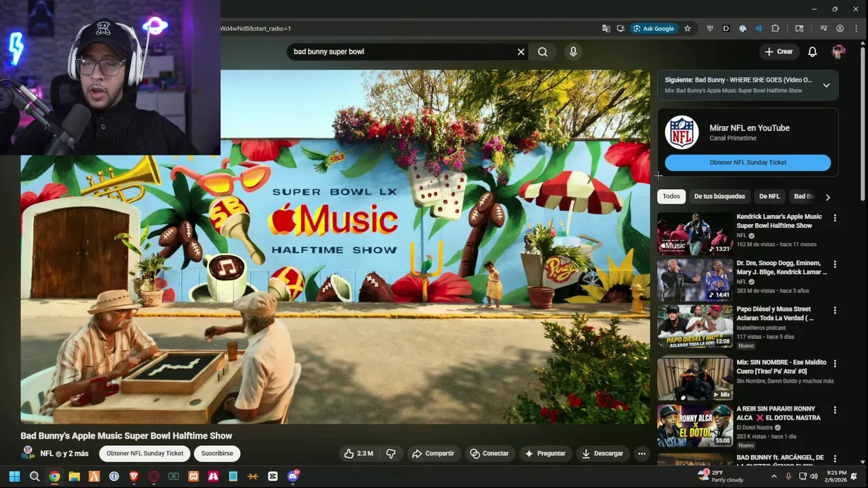Viewport: 868px width, 488px height.
Task: Select the Todos filter chip
Action: coord(671,197)
